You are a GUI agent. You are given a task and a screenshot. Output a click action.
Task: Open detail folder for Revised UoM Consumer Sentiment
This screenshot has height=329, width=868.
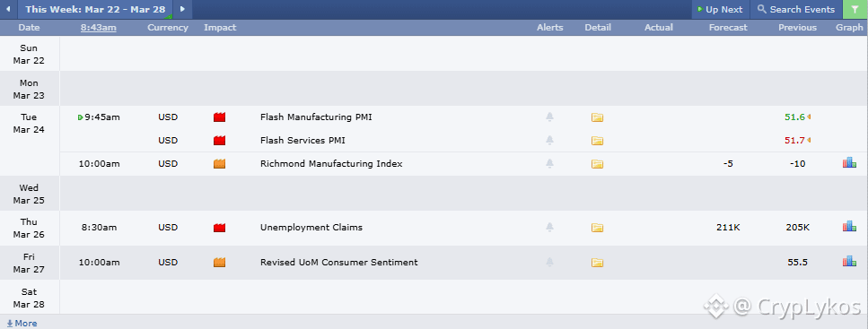(597, 262)
